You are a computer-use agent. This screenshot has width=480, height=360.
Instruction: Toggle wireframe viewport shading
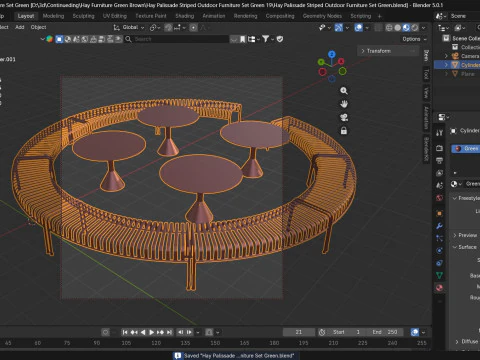tap(389, 28)
